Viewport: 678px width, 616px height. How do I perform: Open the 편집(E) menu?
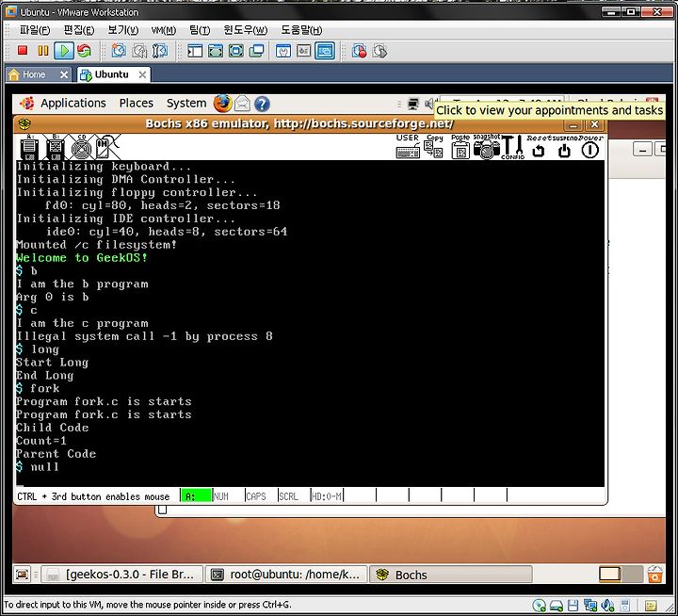coord(79,30)
